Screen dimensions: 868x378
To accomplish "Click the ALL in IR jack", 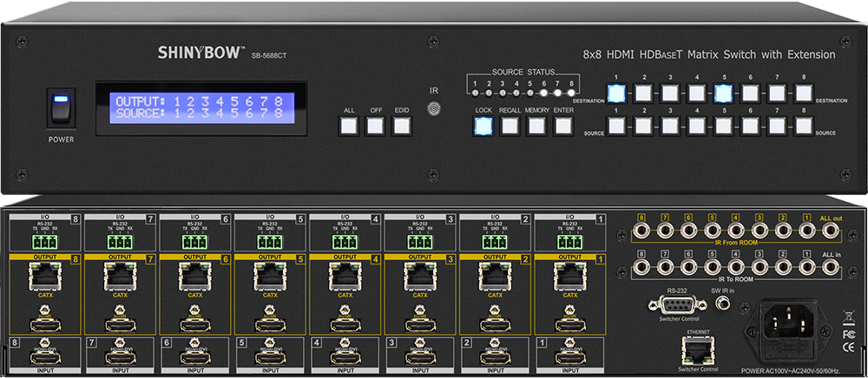I will pyautogui.click(x=829, y=268).
